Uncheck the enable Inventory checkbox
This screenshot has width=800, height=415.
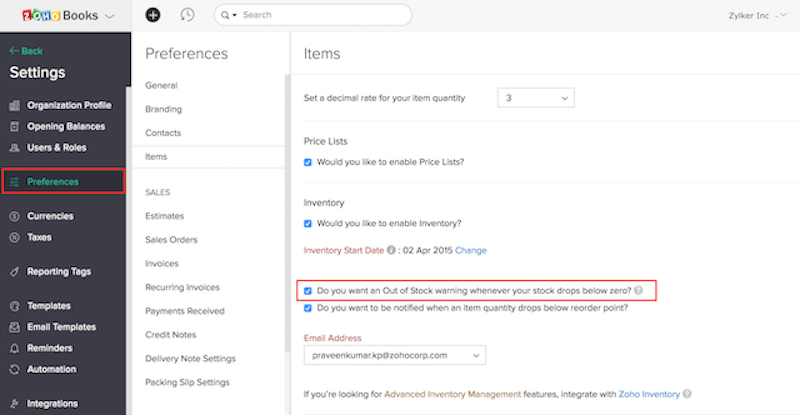pos(308,223)
